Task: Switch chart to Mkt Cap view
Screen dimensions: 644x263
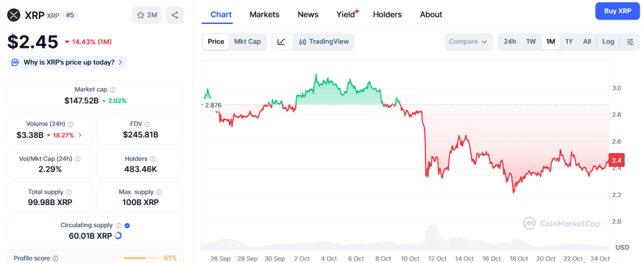Action: pos(247,42)
